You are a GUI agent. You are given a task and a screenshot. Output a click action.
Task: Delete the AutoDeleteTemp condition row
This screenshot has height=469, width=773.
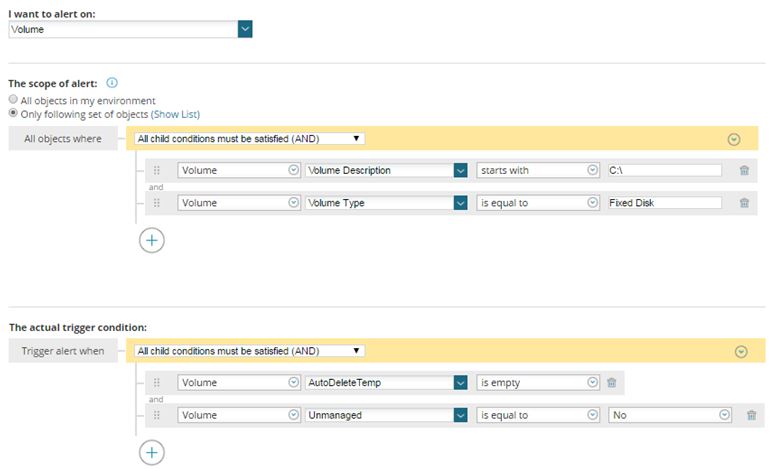612,383
